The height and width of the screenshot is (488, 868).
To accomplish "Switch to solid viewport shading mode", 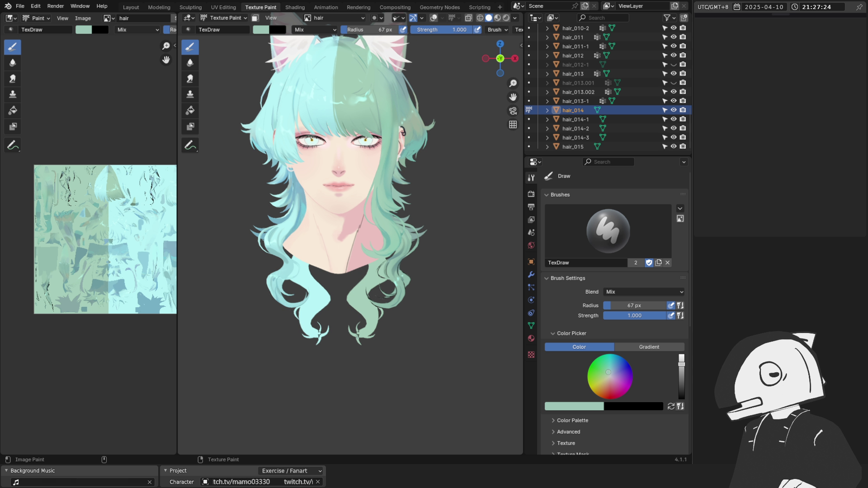I will click(x=489, y=18).
